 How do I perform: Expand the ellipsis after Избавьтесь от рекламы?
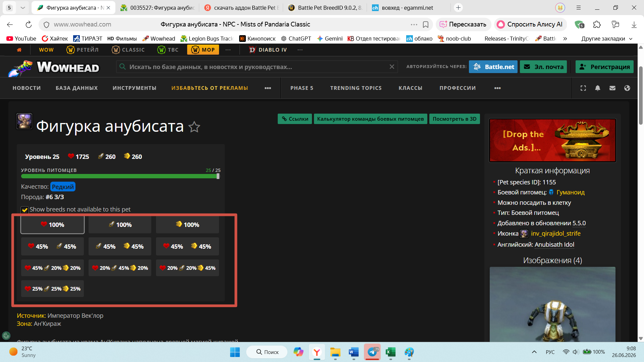(x=268, y=88)
